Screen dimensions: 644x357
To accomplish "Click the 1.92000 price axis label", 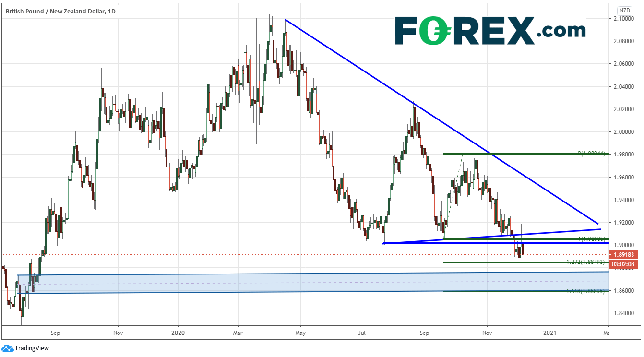I will (x=624, y=223).
